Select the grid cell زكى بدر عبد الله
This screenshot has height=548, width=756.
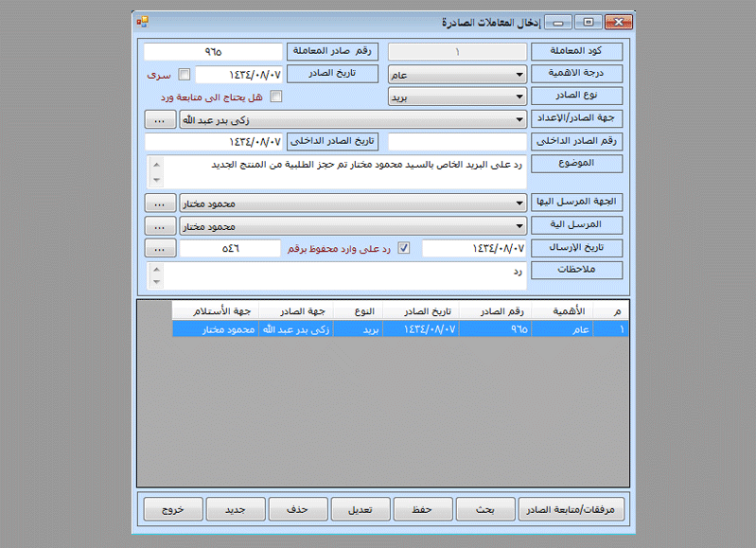[x=296, y=329]
